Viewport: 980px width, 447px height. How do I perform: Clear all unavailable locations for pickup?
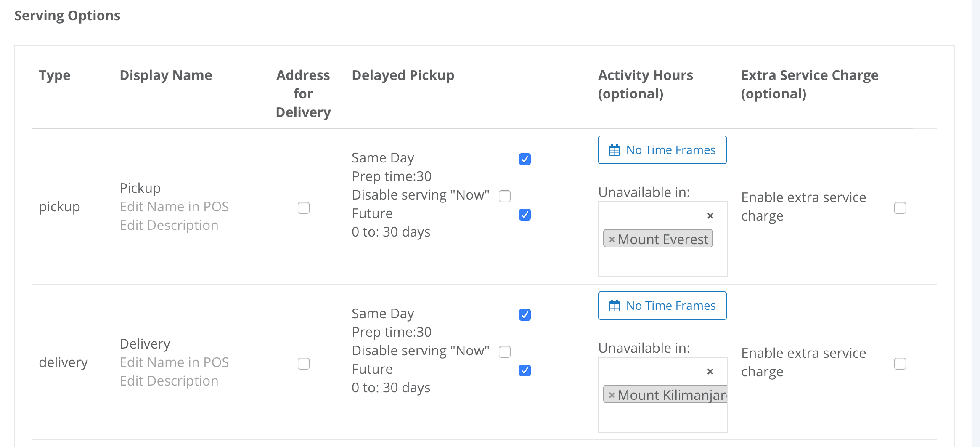710,216
